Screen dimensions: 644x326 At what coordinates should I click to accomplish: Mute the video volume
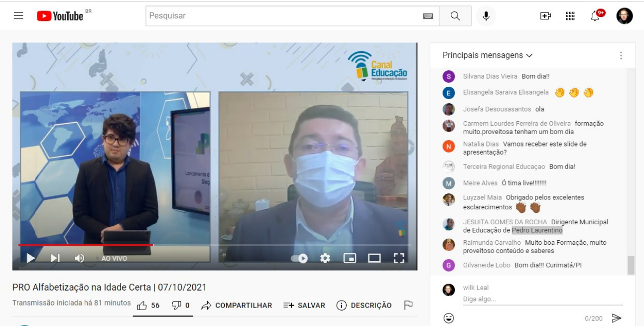79,258
